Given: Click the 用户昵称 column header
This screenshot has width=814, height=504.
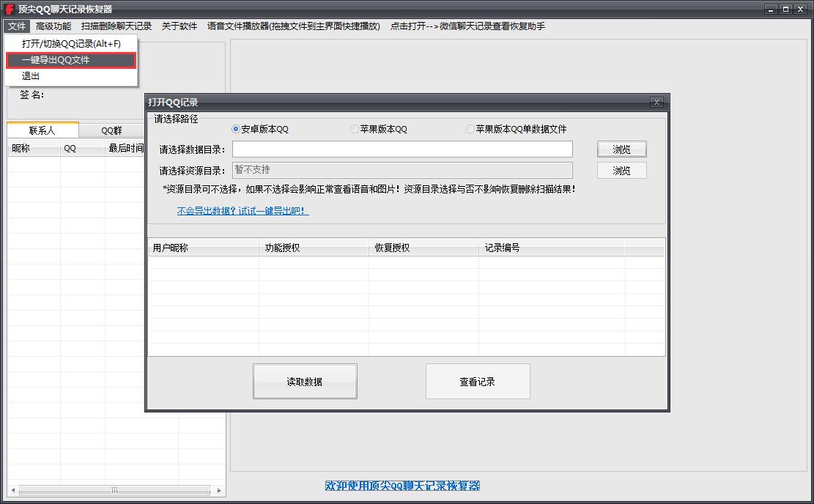Looking at the screenshot, I should click(x=204, y=248).
